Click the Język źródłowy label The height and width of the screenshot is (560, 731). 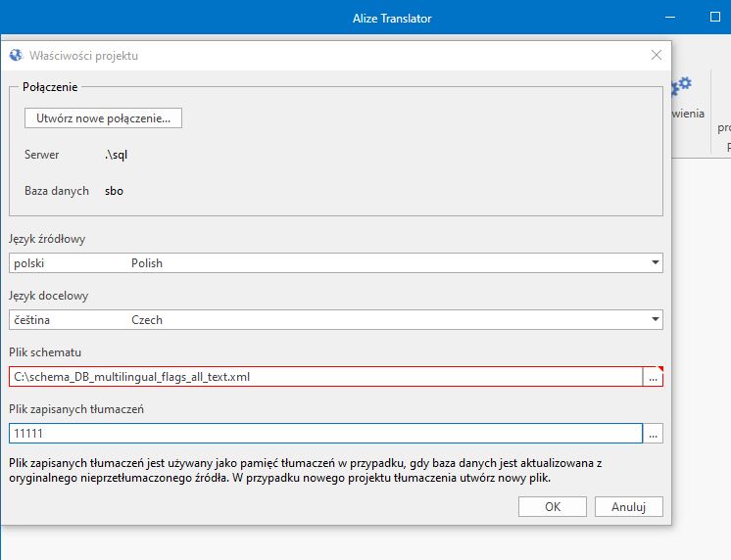(47, 239)
